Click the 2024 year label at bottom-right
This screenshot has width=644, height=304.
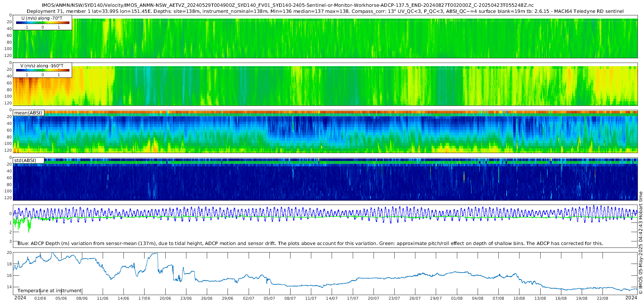point(631,298)
